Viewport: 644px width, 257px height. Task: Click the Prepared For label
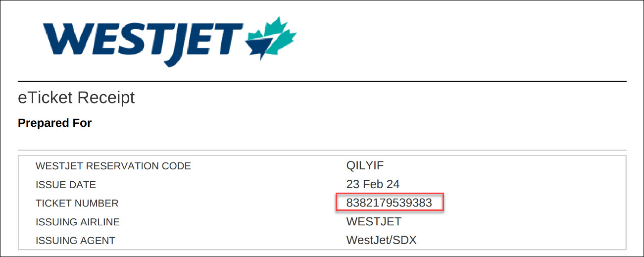point(54,123)
